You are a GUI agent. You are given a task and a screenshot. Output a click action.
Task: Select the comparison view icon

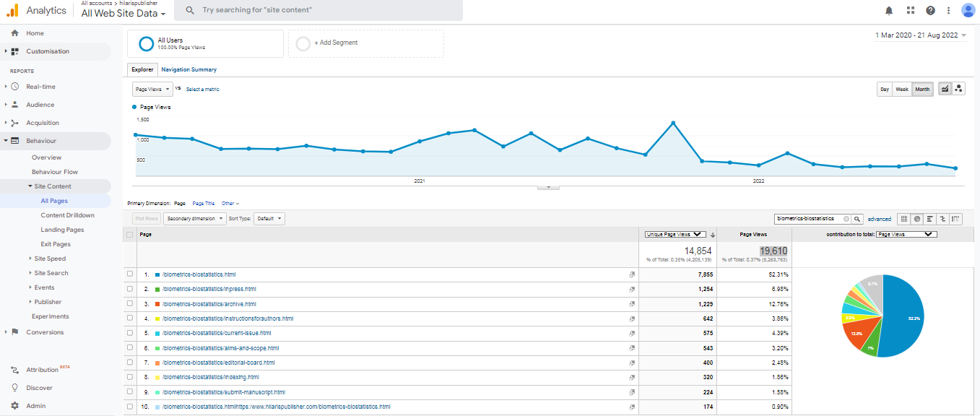942,219
